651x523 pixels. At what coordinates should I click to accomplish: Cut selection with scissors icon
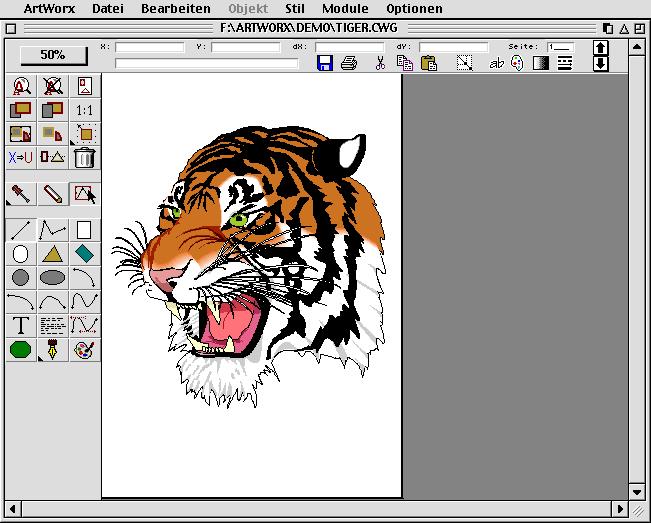click(380, 63)
